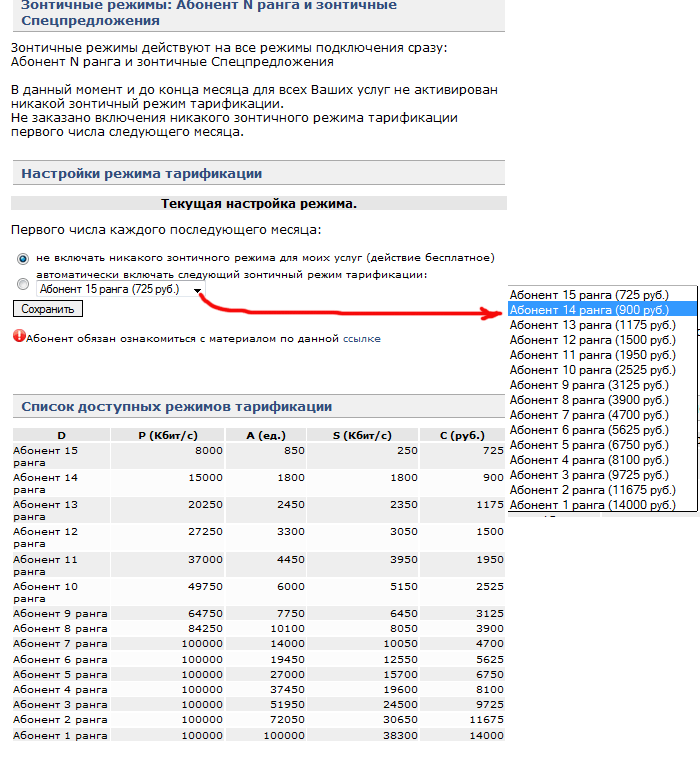Screen dimensions: 700x760
Task: Click 'Абонент 13 ранга' table row label
Action: (x=62, y=510)
